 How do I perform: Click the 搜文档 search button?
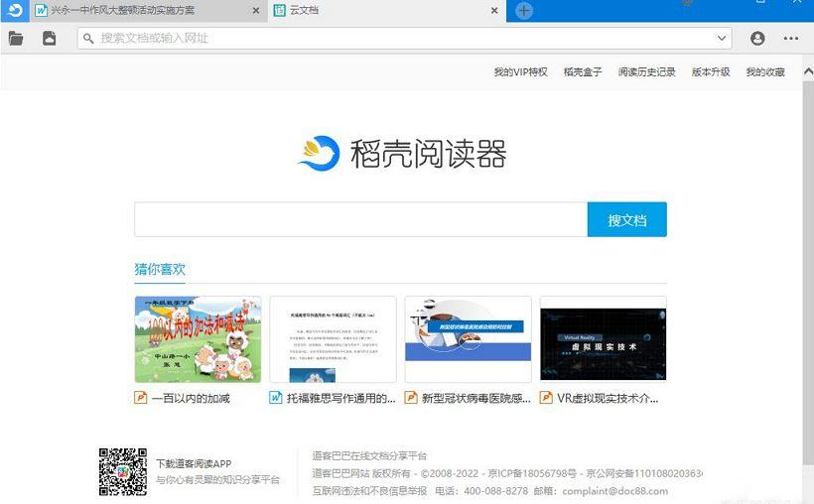(x=627, y=219)
